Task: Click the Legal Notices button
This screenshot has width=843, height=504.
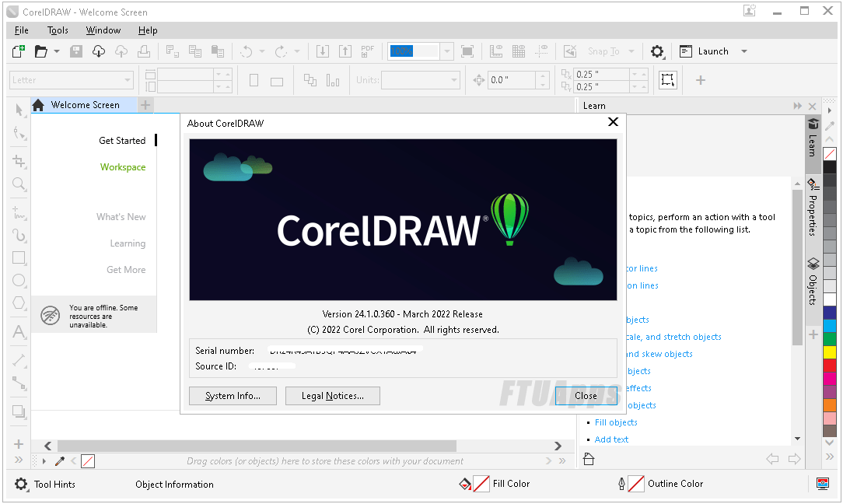Action: [x=333, y=396]
